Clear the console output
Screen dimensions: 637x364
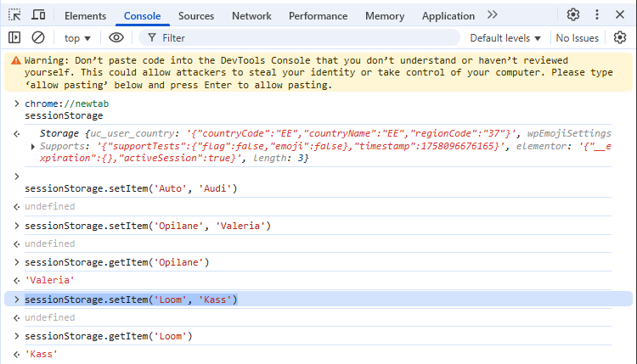click(x=38, y=37)
